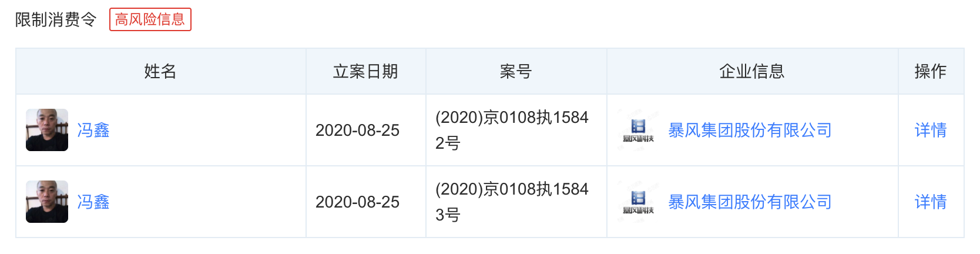Click the 案号 column header

point(516,71)
